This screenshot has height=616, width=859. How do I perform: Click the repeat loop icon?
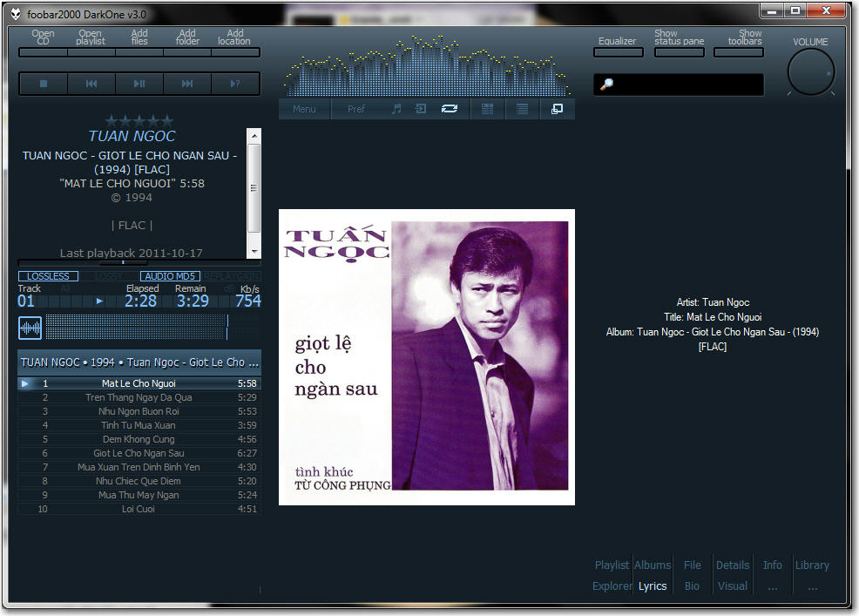click(450, 109)
